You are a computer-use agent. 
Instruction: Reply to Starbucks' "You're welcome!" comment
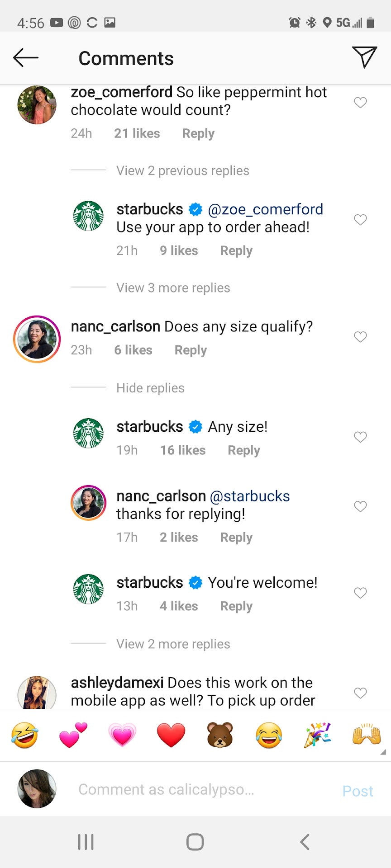[236, 606]
